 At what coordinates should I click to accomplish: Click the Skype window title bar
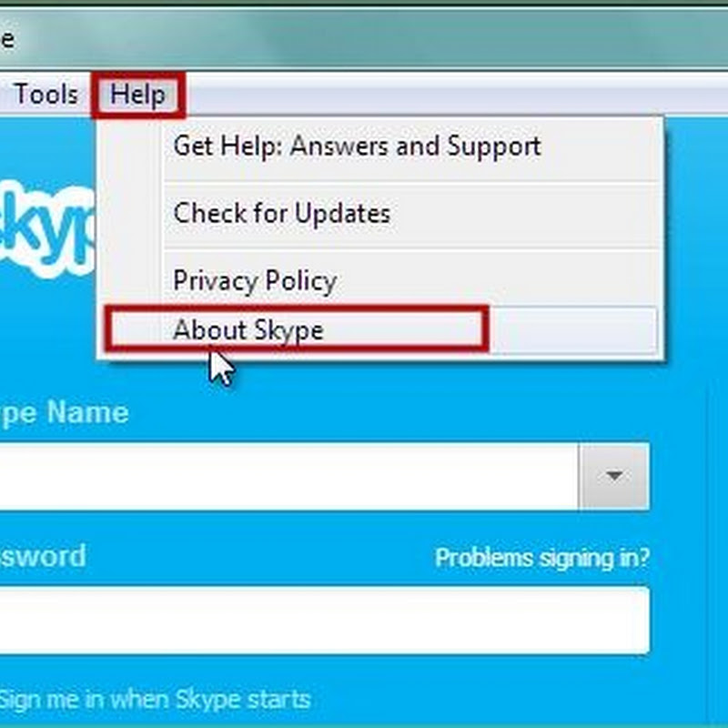click(x=364, y=39)
